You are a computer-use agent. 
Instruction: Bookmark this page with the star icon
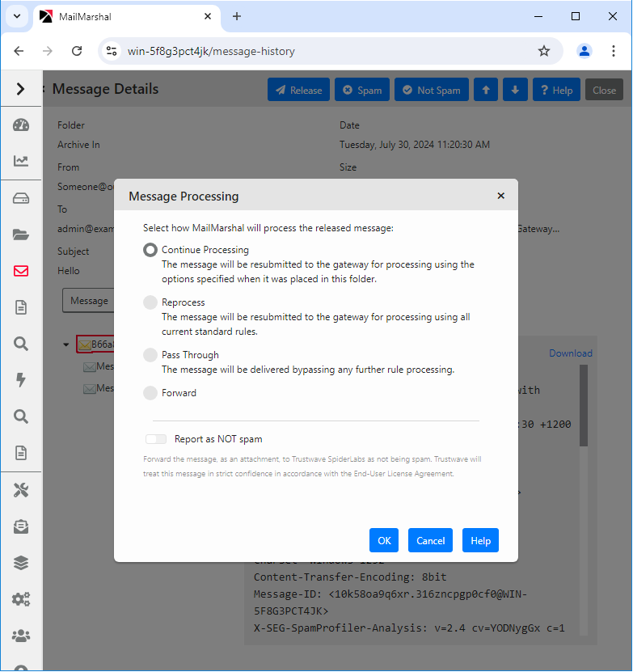(x=544, y=51)
